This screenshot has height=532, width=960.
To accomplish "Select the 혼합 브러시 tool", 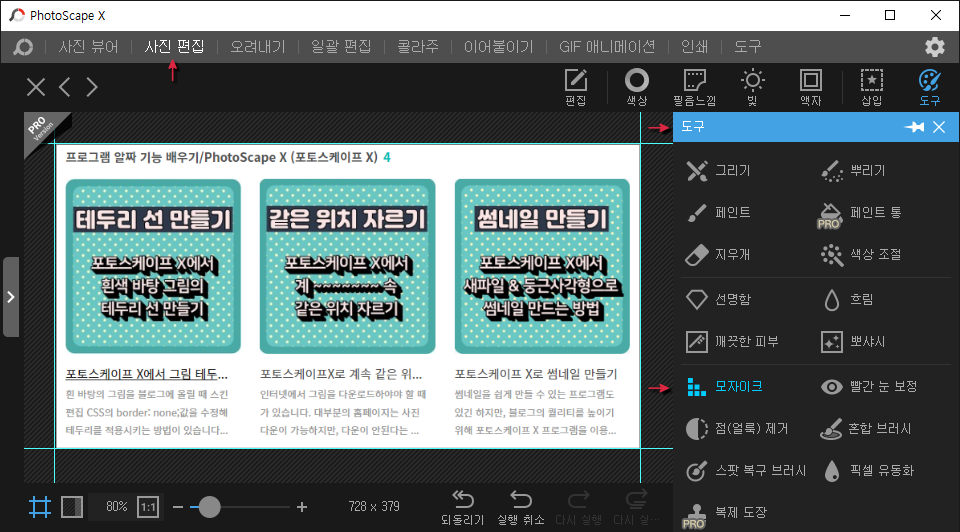I will pyautogui.click(x=866, y=429).
